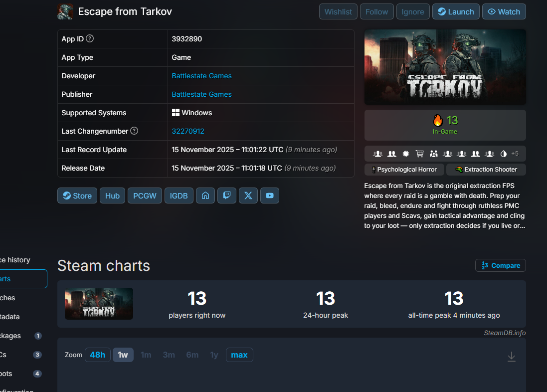The image size is (547, 392).
Task: Open Battlestate Games in the Publisher row
Action: tap(201, 94)
